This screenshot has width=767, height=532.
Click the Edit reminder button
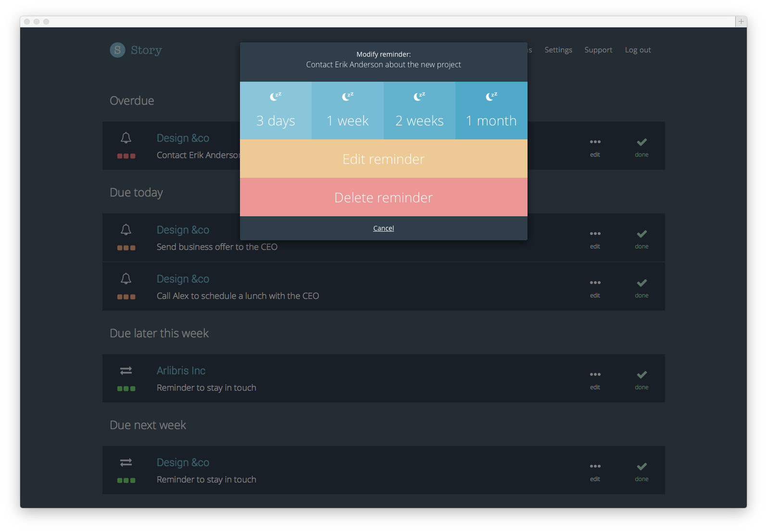click(384, 159)
